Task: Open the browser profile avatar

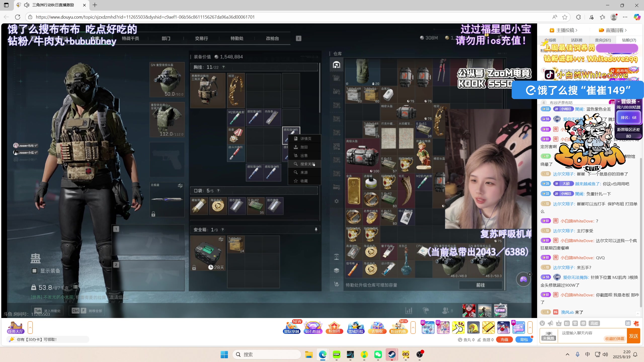Action: tap(614, 17)
